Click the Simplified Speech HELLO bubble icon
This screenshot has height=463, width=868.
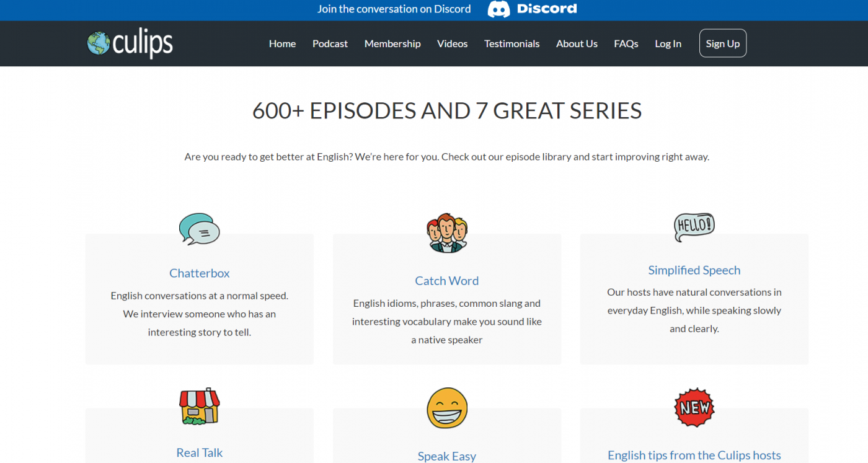point(694,227)
